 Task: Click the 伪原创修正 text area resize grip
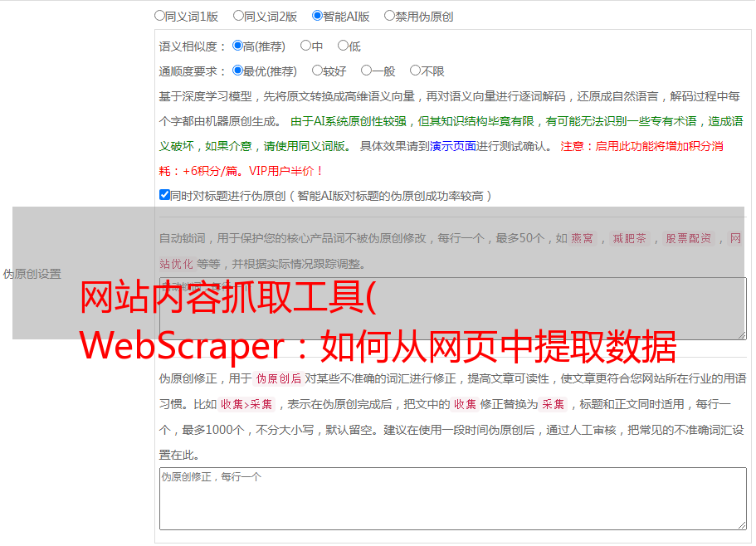coord(742,525)
